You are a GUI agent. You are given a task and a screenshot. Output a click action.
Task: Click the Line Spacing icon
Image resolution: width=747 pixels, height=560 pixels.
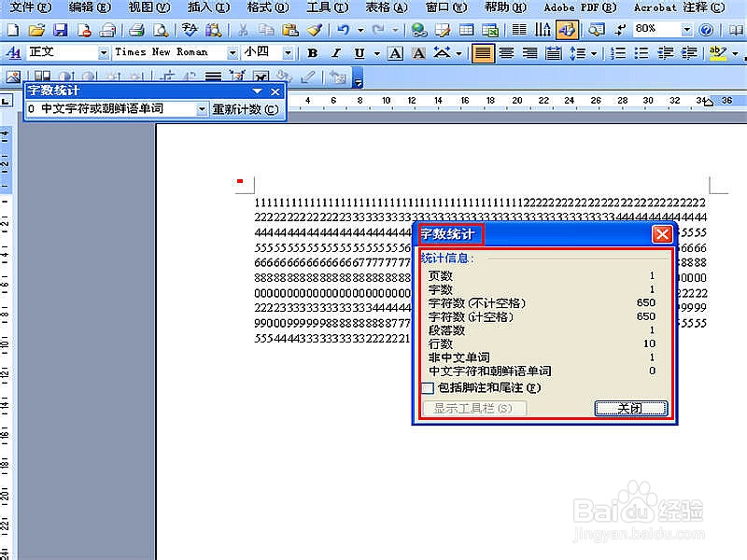(x=577, y=53)
